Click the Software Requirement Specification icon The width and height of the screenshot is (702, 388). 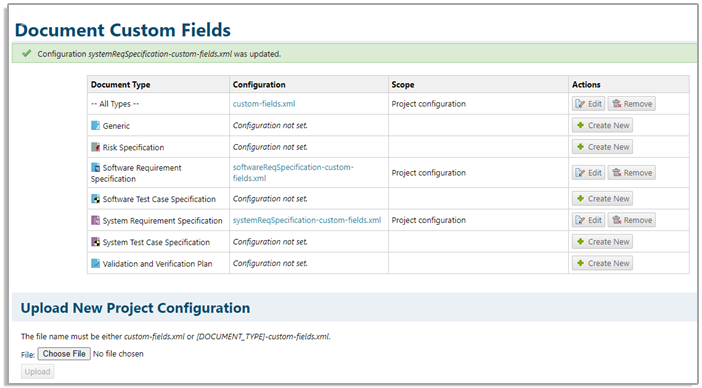click(95, 167)
